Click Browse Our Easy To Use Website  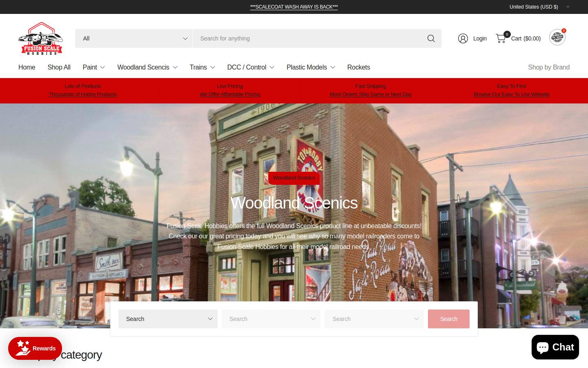512,94
